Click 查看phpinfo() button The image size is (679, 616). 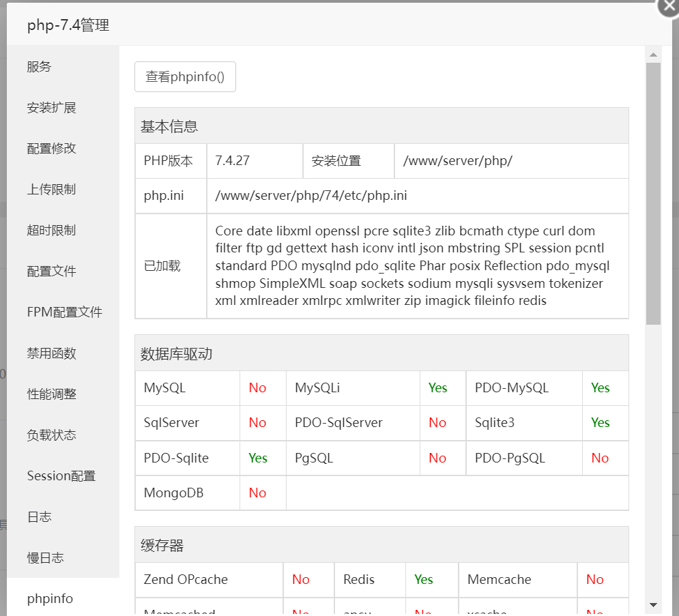click(x=186, y=76)
